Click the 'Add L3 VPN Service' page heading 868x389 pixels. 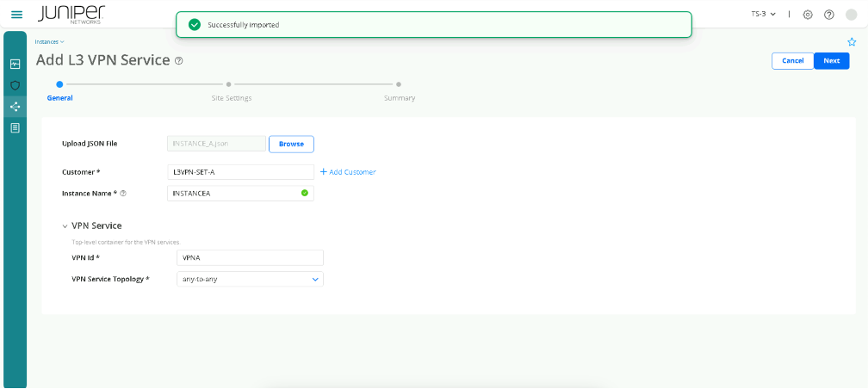[103, 60]
